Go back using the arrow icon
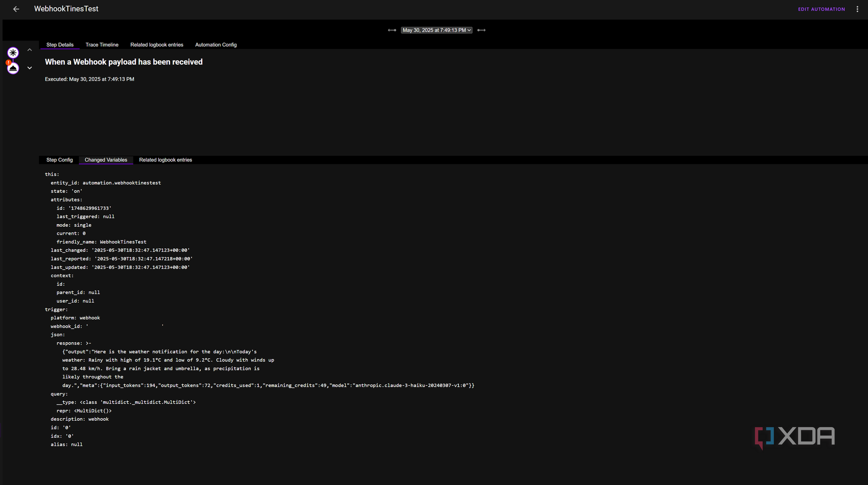This screenshot has width=868, height=485. (16, 9)
